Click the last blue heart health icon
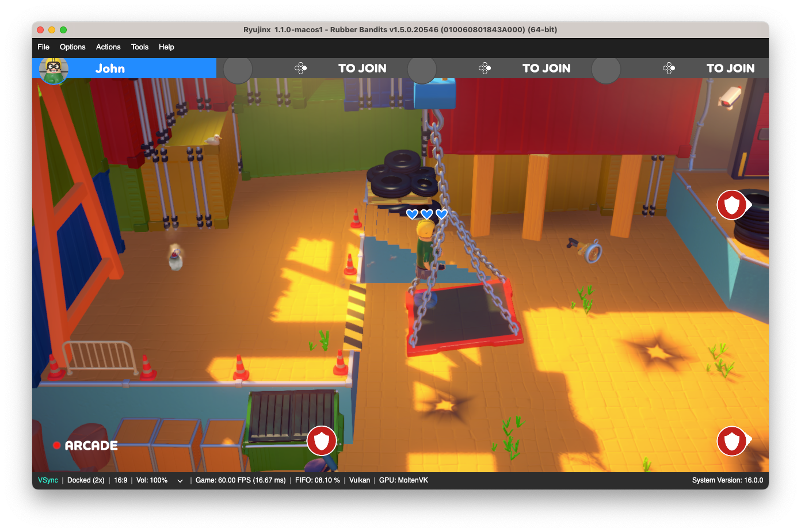Image resolution: width=801 pixels, height=532 pixels. coord(441,214)
